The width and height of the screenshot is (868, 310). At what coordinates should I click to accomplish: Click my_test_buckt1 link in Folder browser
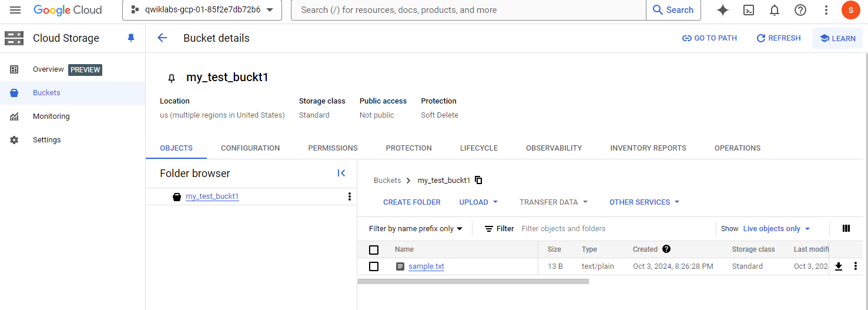click(x=212, y=196)
